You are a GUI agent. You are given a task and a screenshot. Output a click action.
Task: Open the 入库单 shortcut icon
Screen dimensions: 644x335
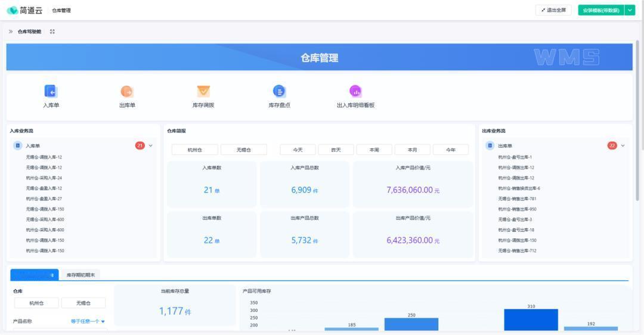tap(51, 91)
